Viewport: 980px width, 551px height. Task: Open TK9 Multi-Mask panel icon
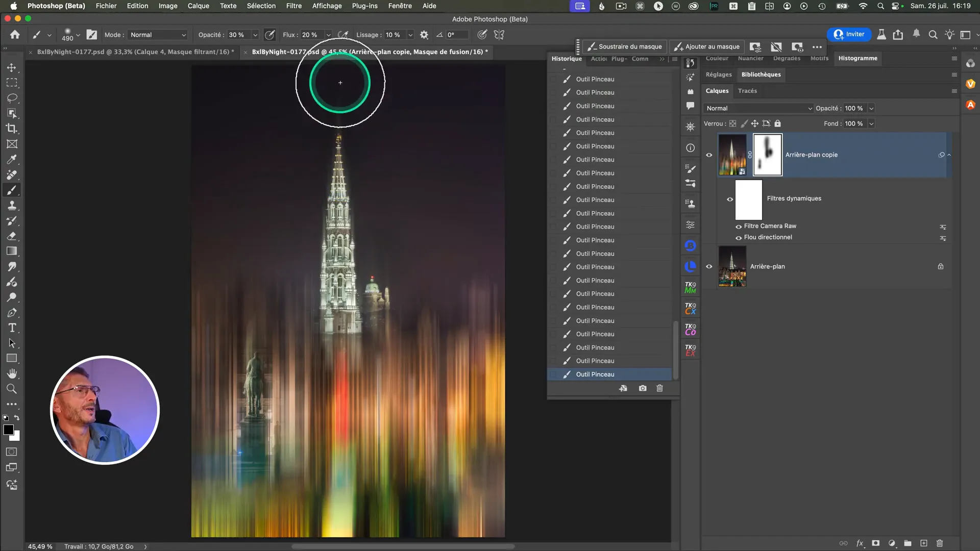coord(690,288)
